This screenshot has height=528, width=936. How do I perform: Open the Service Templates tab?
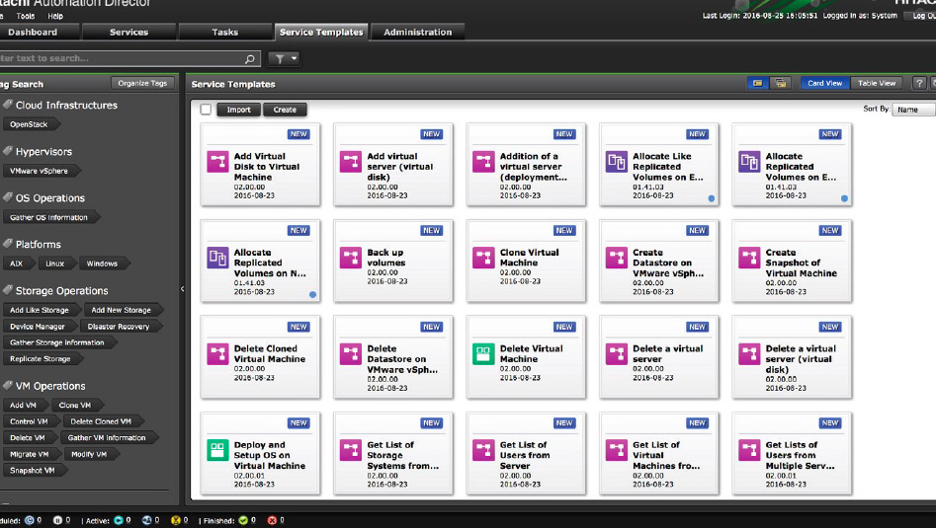[x=321, y=32]
